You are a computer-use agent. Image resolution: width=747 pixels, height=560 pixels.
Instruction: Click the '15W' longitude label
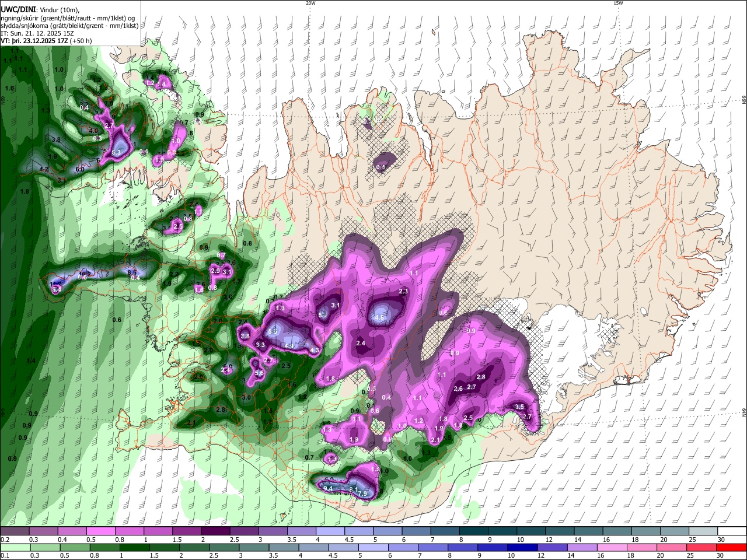click(618, 3)
